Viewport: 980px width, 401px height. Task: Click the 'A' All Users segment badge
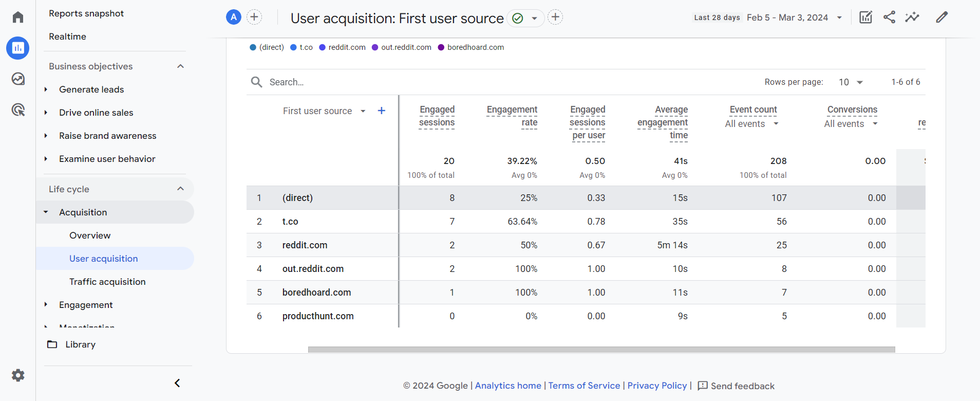click(x=234, y=17)
